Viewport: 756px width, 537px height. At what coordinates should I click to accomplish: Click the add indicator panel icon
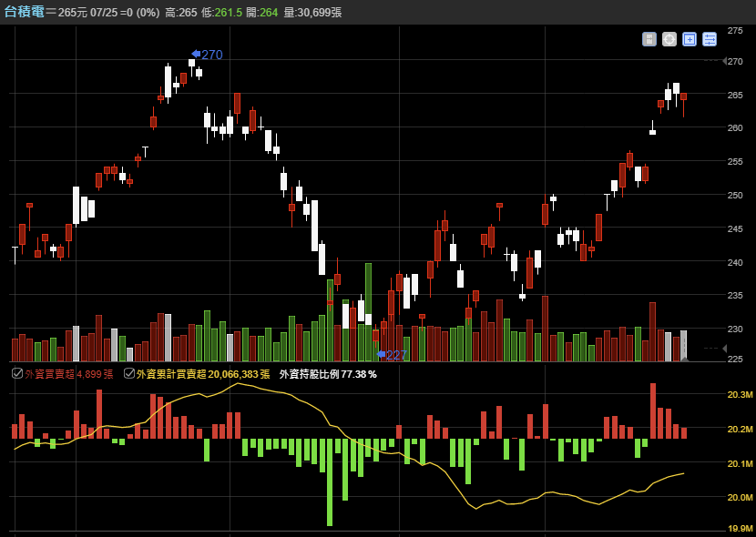[x=690, y=39]
